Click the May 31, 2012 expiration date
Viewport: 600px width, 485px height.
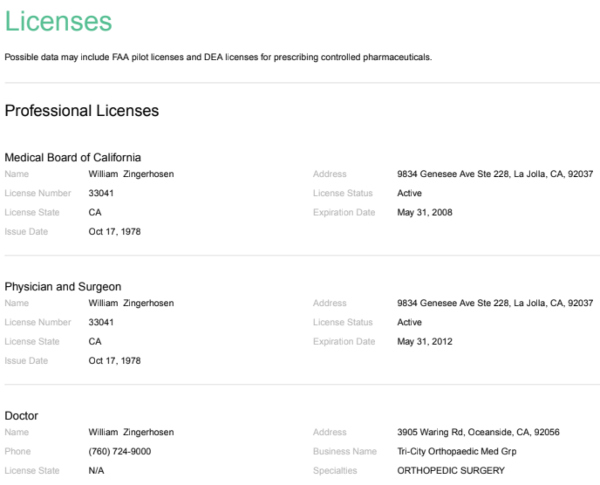pos(425,341)
